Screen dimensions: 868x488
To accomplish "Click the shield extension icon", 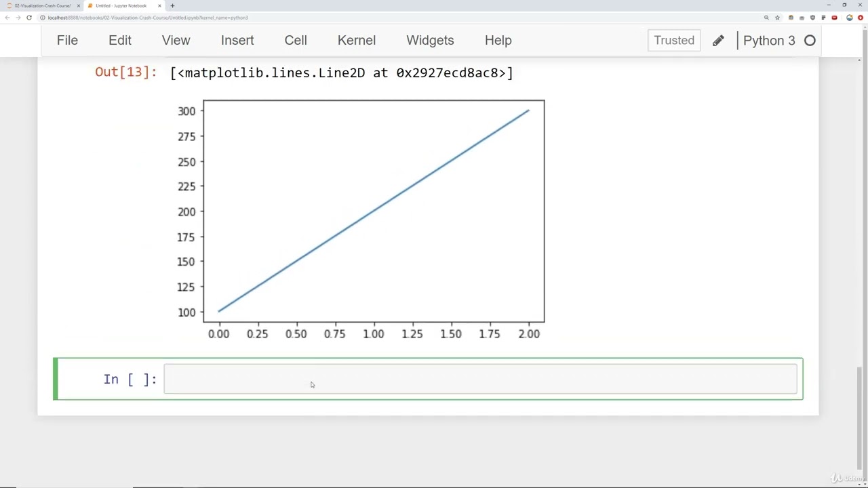I will tap(812, 18).
